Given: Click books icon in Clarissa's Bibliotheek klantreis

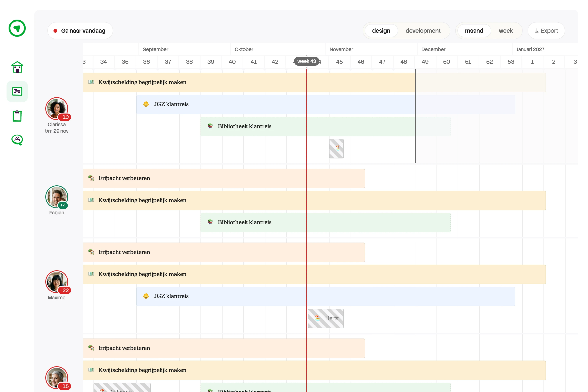Looking at the screenshot, I should point(210,126).
